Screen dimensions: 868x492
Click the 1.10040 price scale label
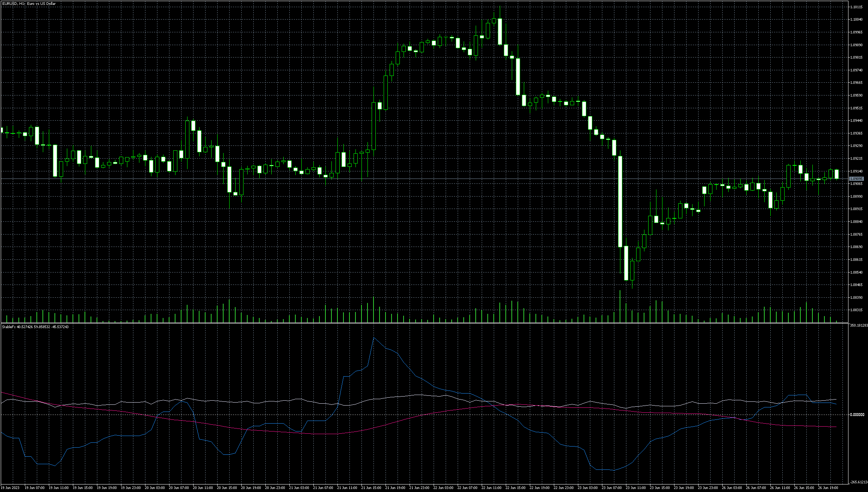(856, 20)
